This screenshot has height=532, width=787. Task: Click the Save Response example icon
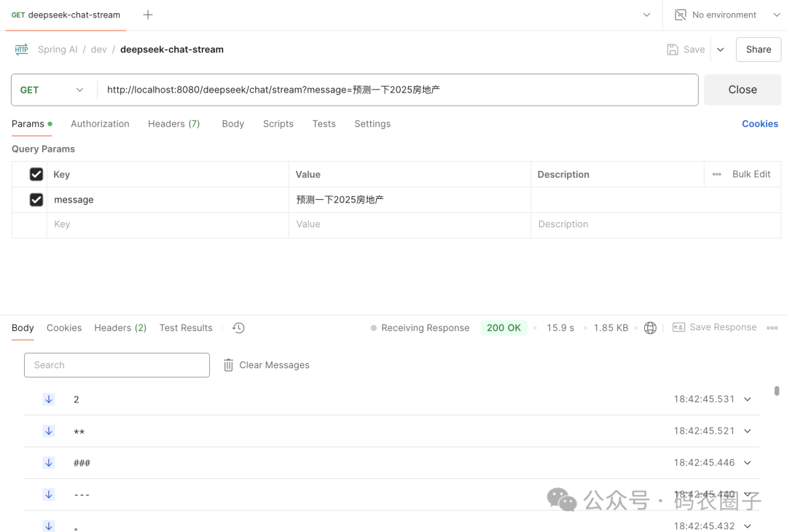coord(678,327)
